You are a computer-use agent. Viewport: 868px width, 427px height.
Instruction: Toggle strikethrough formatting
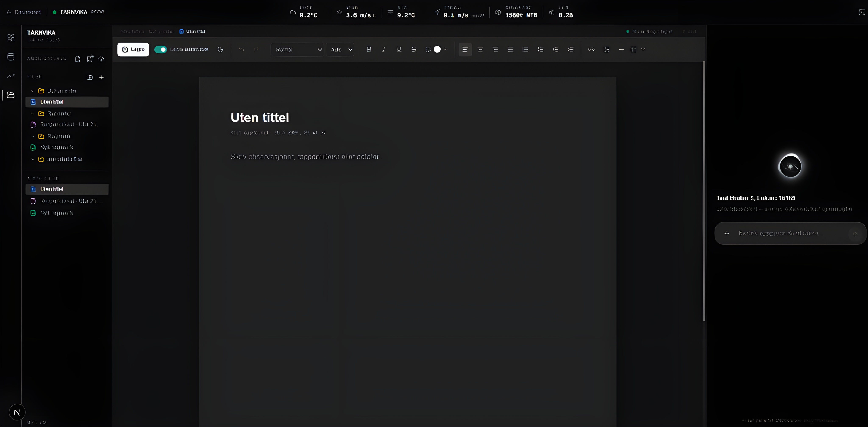414,49
